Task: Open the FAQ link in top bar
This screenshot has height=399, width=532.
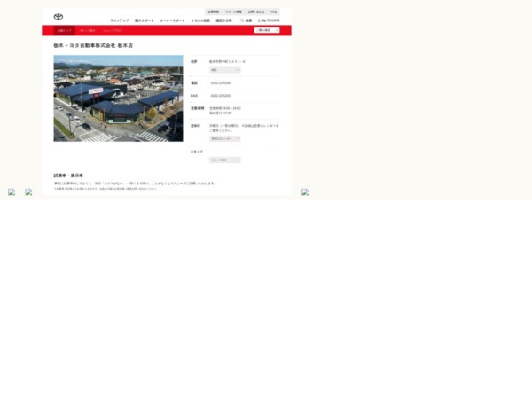Action: 273,12
